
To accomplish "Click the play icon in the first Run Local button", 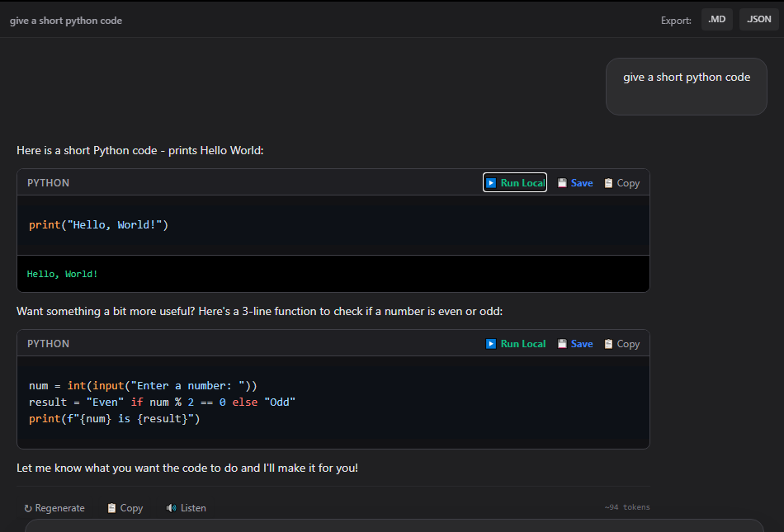I will 491,183.
